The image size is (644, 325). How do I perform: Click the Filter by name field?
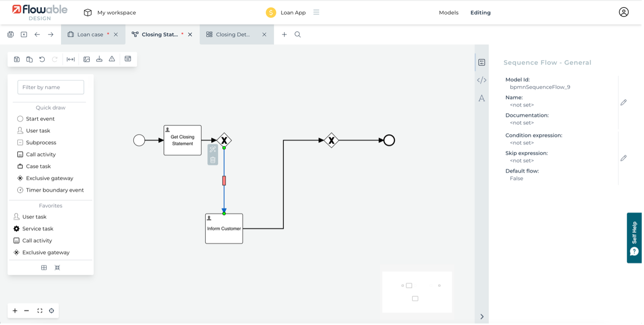pyautogui.click(x=50, y=87)
